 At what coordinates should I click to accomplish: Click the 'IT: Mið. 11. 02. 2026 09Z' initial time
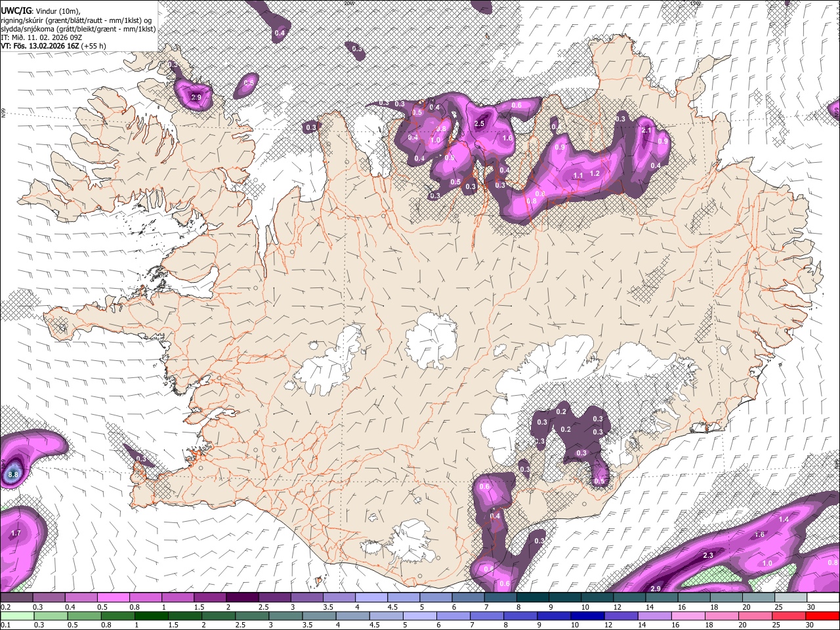click(x=41, y=37)
